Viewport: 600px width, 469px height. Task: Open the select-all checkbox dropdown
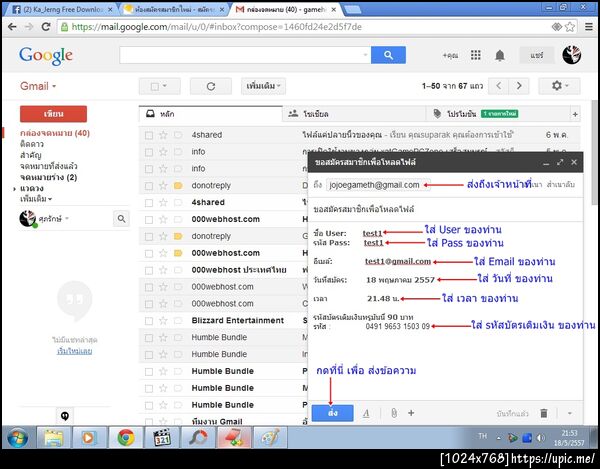point(160,86)
